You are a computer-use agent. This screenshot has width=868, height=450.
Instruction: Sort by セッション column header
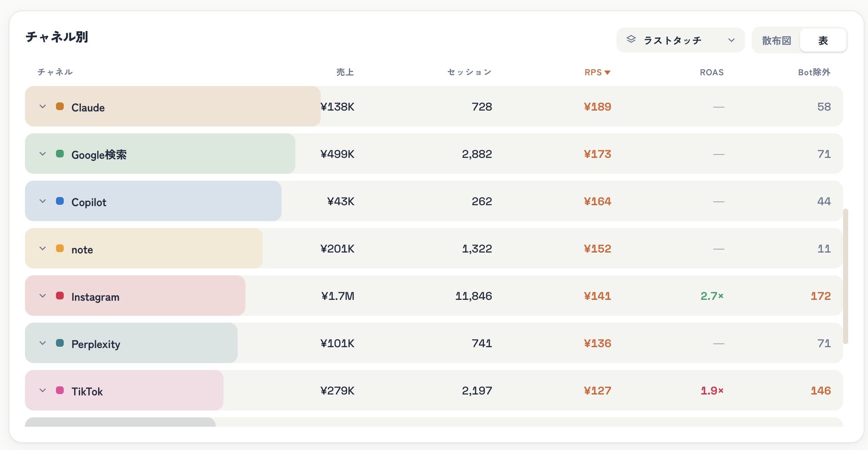point(469,72)
